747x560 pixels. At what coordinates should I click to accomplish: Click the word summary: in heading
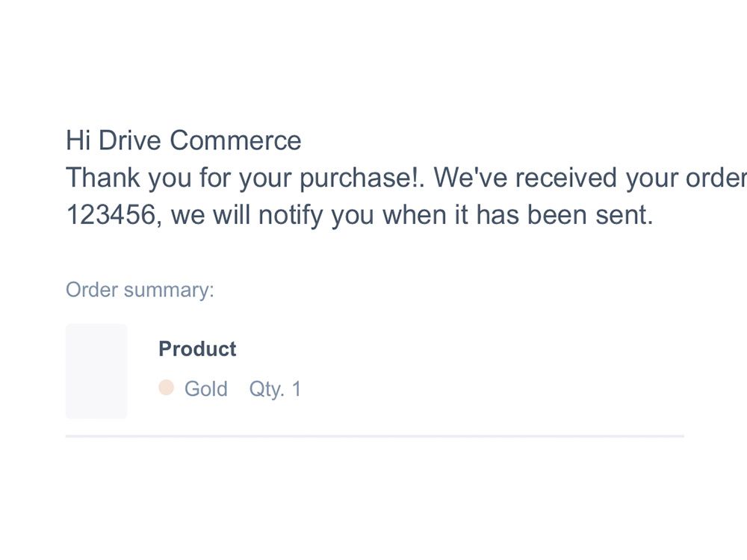169,290
